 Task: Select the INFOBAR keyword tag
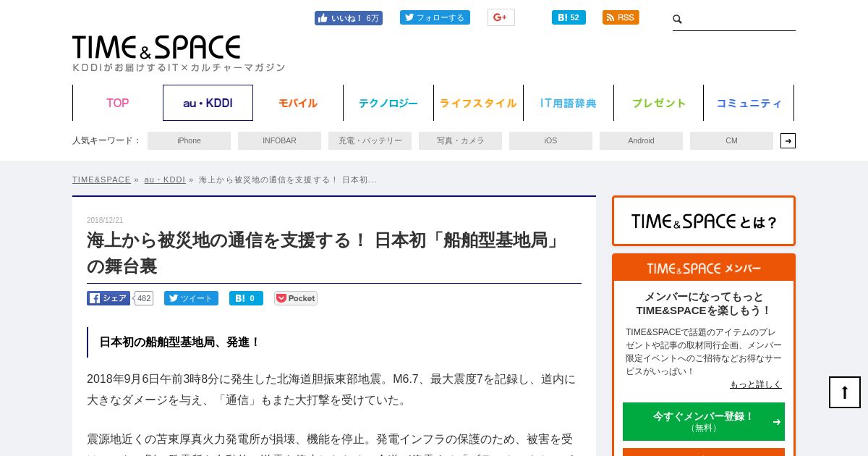(279, 140)
